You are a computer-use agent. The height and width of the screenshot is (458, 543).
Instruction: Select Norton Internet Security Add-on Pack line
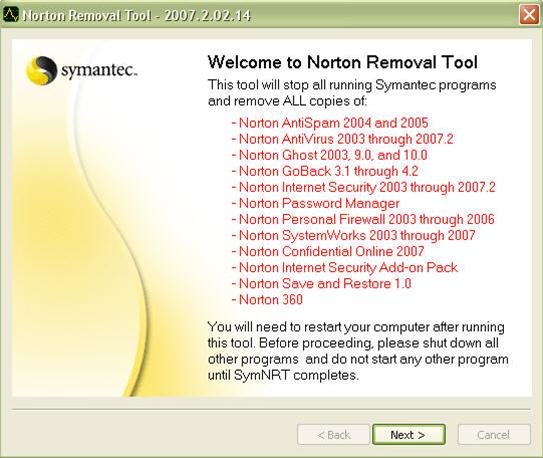[345, 268]
